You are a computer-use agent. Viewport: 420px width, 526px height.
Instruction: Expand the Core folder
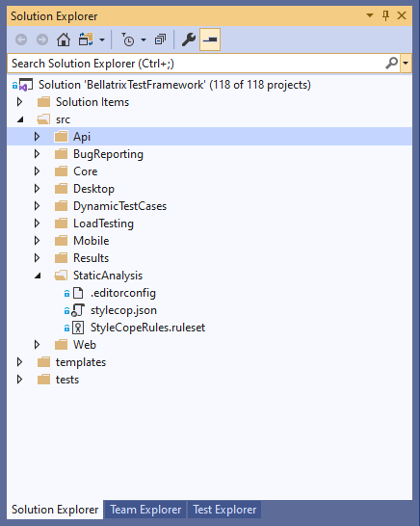[38, 171]
